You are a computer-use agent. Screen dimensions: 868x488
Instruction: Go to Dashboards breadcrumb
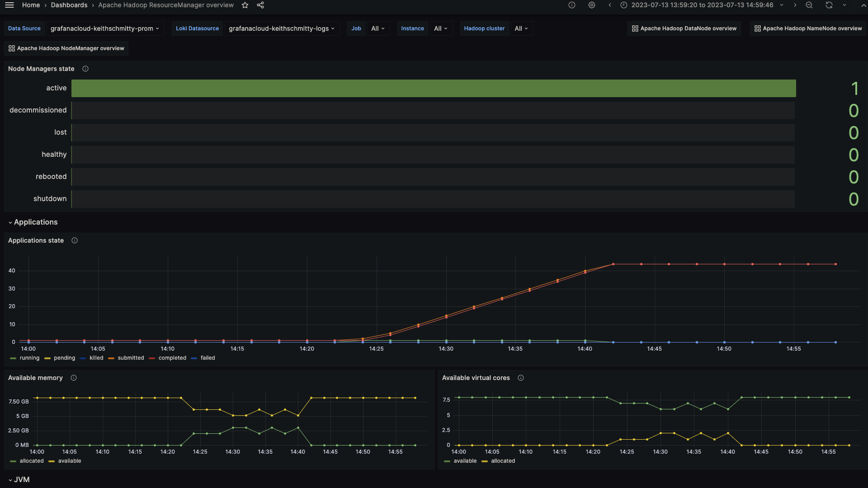pyautogui.click(x=69, y=5)
